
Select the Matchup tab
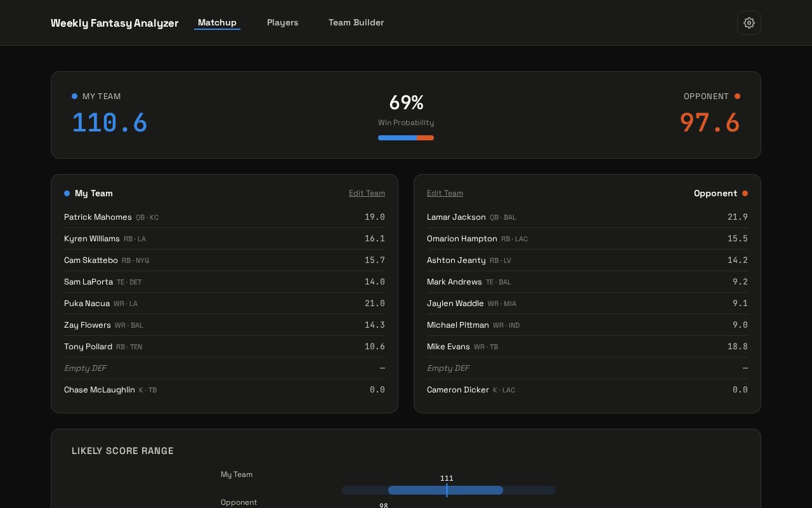(x=217, y=22)
